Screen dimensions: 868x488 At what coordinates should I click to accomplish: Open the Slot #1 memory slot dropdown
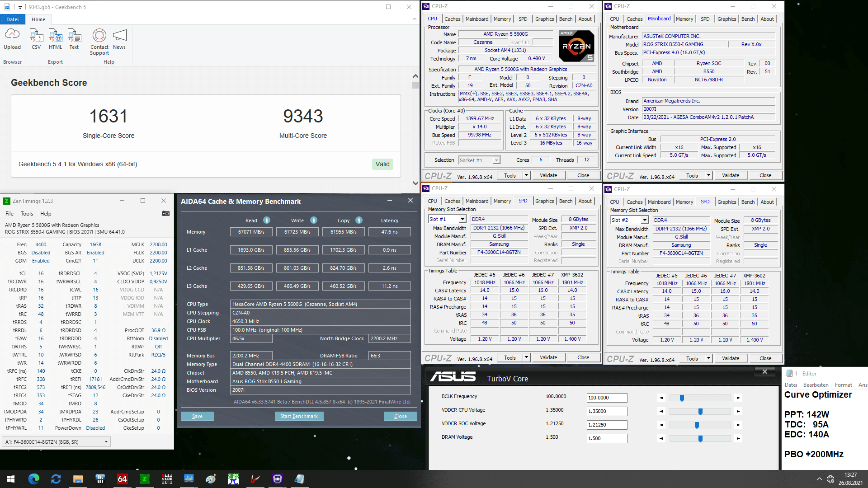pos(462,219)
